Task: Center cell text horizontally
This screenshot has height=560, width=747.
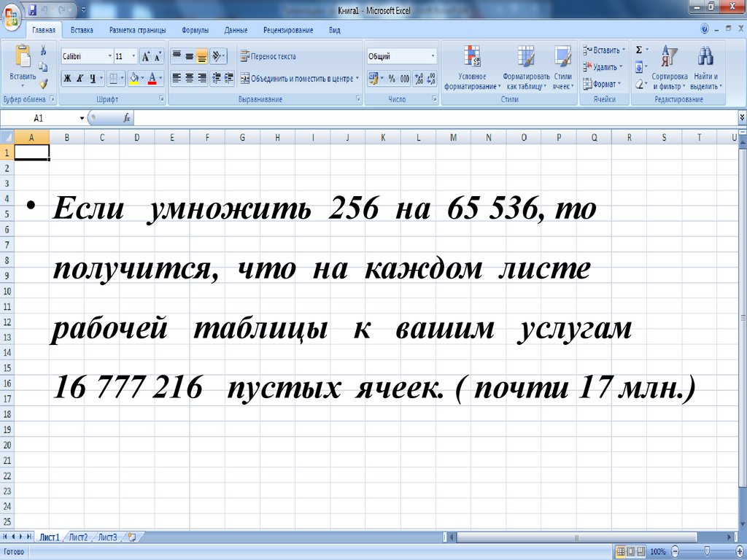Action: (x=189, y=78)
